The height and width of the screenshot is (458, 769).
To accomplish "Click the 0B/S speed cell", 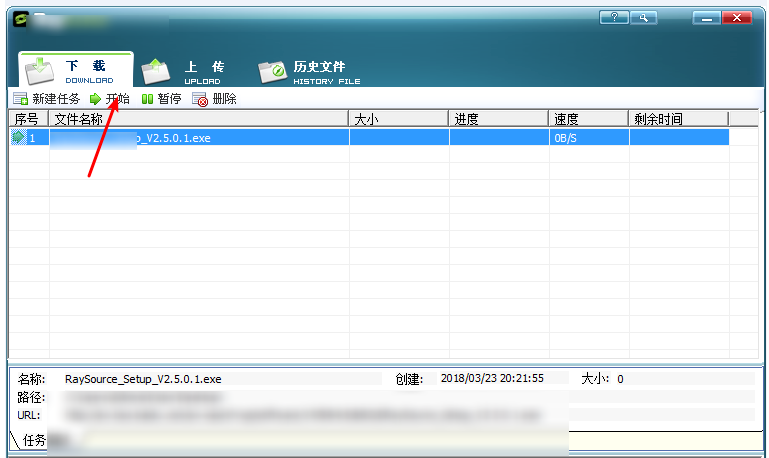I will tap(589, 138).
